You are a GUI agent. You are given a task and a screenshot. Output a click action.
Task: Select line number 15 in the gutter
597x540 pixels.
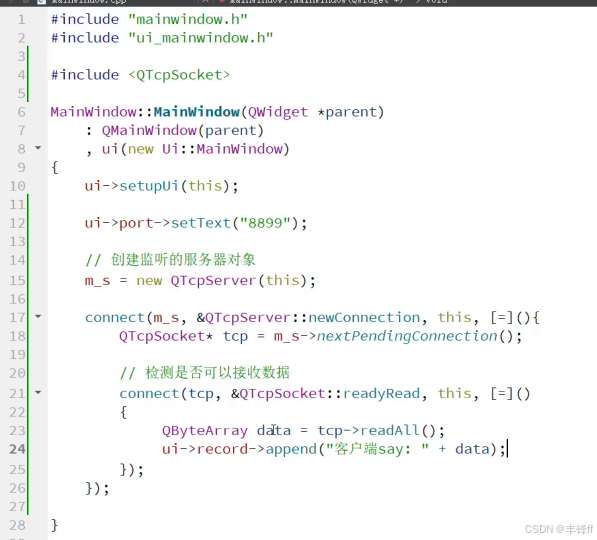[x=17, y=281]
